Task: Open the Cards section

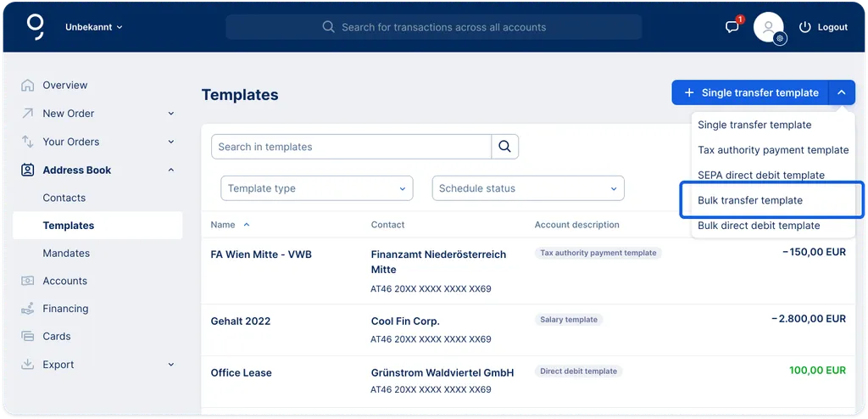Action: pyautogui.click(x=57, y=337)
